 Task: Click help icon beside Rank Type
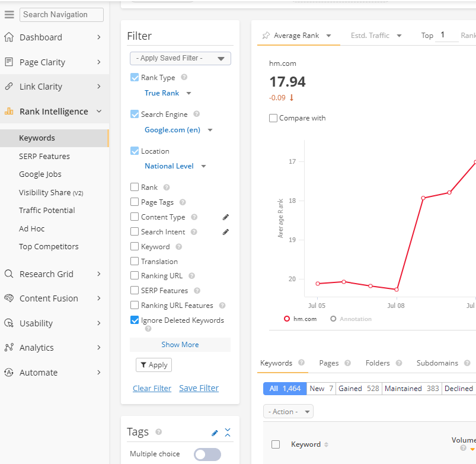[184, 78]
